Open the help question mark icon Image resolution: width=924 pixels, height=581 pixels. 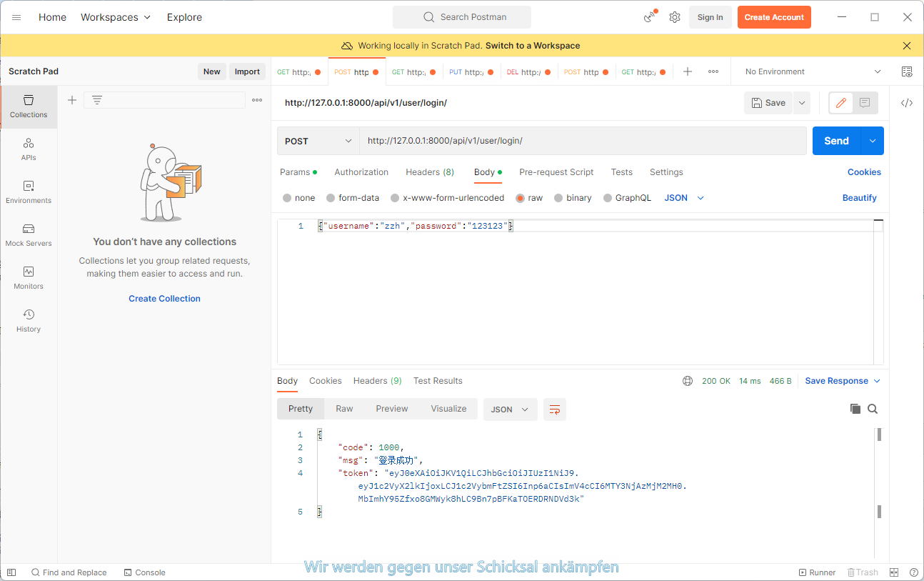tap(914, 572)
